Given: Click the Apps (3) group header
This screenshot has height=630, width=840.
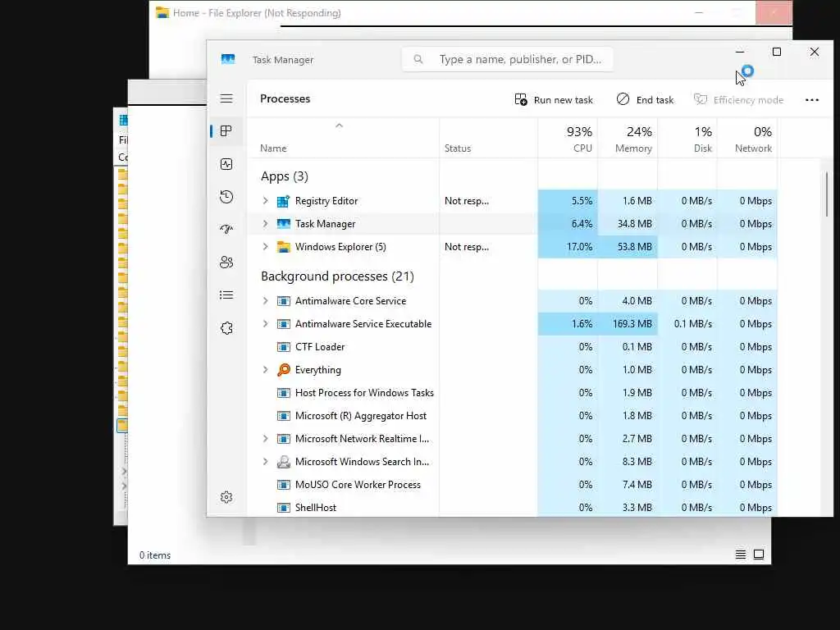Looking at the screenshot, I should coord(285,176).
